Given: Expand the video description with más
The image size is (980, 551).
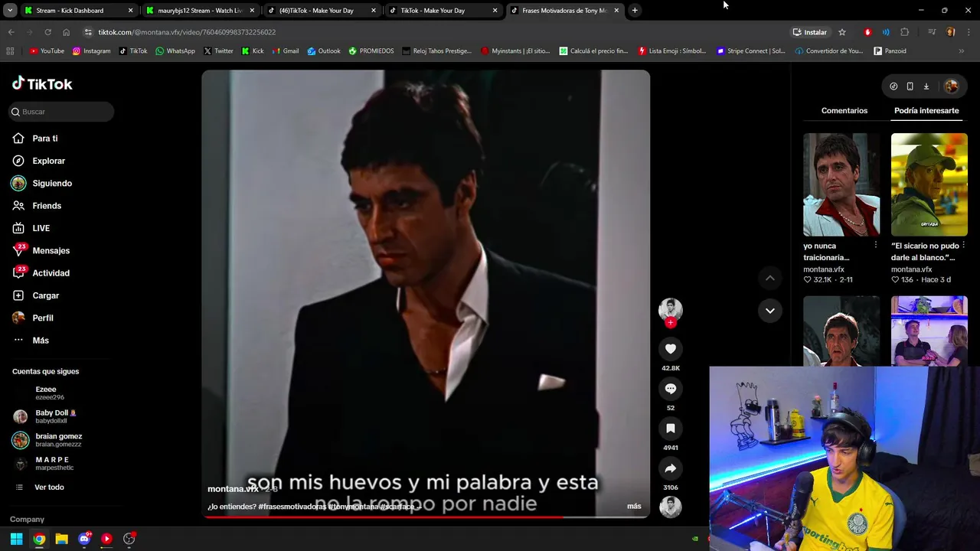Looking at the screenshot, I should click(x=634, y=506).
